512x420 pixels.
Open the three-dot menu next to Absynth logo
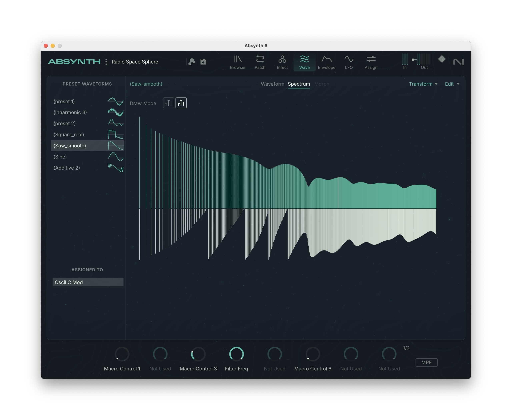106,62
